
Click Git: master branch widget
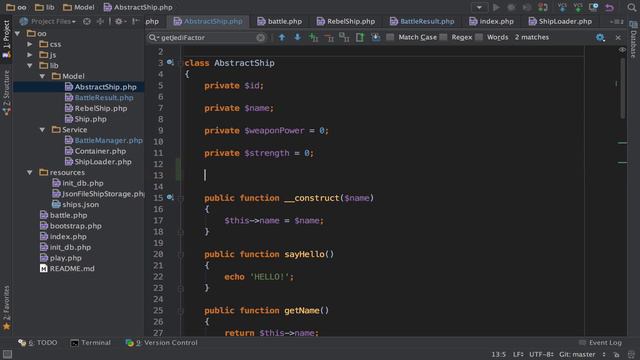(x=582, y=355)
